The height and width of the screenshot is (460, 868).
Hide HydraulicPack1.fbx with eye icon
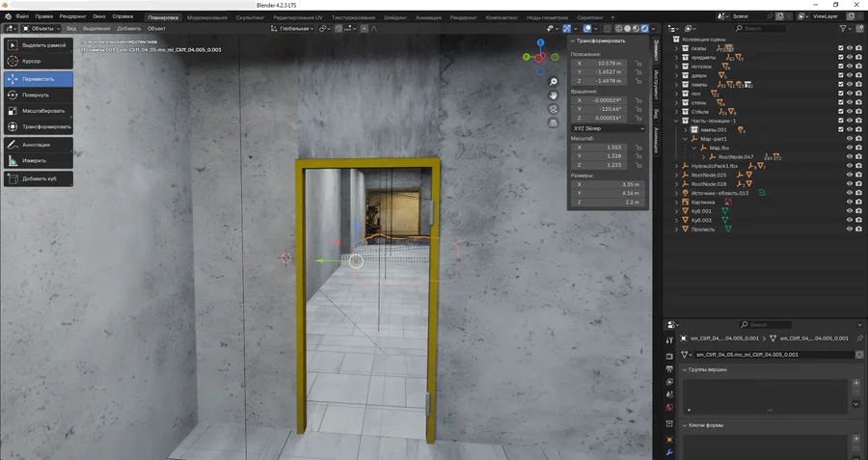pos(850,166)
